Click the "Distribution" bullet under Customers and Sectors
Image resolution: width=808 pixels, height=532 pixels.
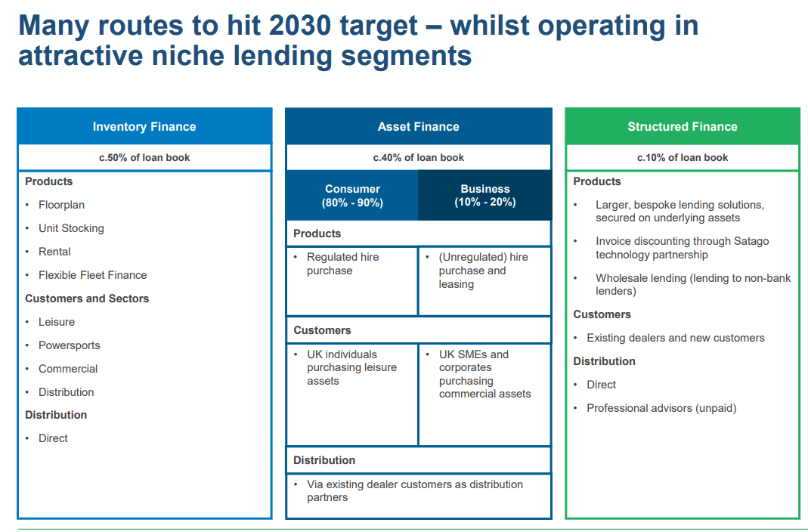(x=67, y=392)
